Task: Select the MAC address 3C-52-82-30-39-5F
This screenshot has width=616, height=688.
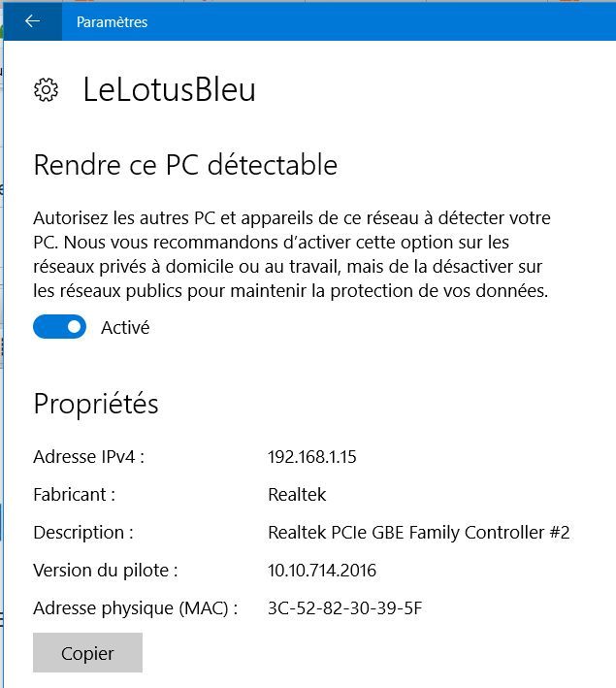Action: pyautogui.click(x=344, y=608)
